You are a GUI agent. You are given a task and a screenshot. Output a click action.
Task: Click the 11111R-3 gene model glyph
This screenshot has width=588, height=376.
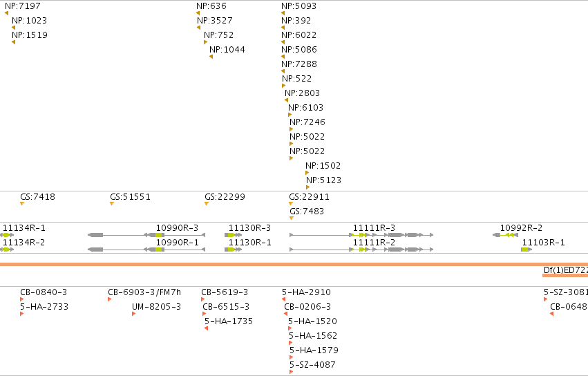361,235
